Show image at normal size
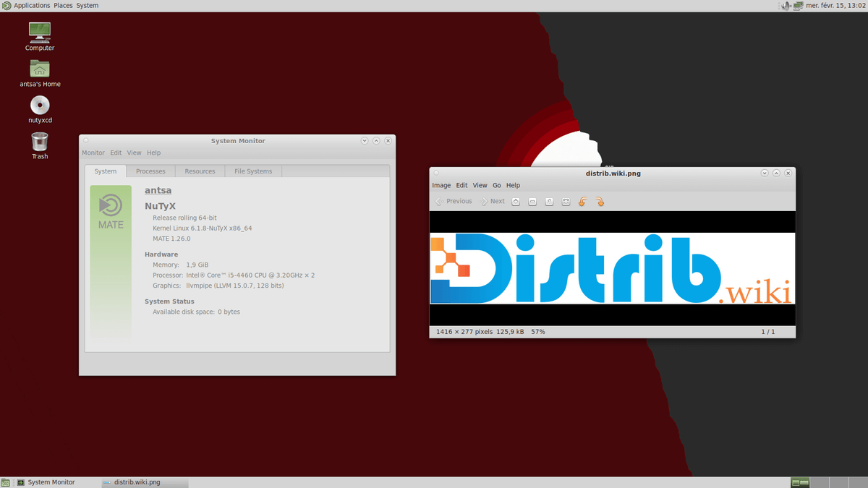Screen dimensions: 868x488 tap(549, 202)
